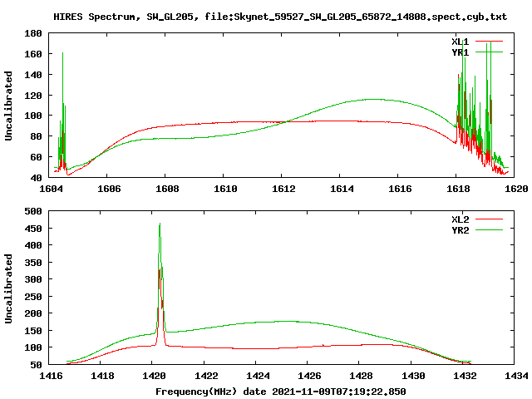Image resolution: width=532 pixels, height=399 pixels.
Task: Click the YR1 and XL1 crossing near 1612 MHz
Action: pos(287,121)
